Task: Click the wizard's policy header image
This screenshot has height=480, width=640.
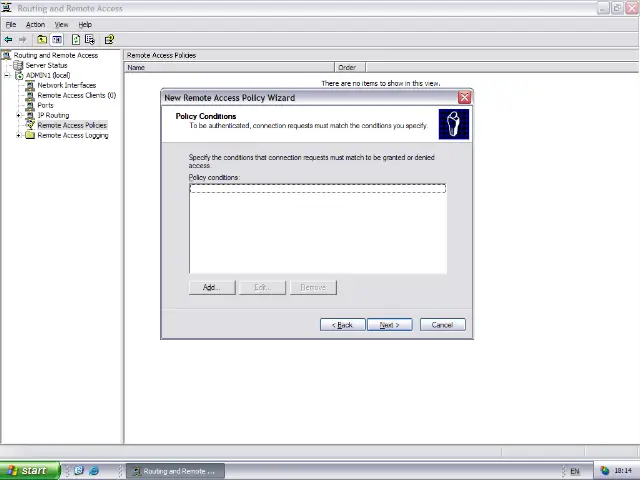Action: pyautogui.click(x=453, y=124)
